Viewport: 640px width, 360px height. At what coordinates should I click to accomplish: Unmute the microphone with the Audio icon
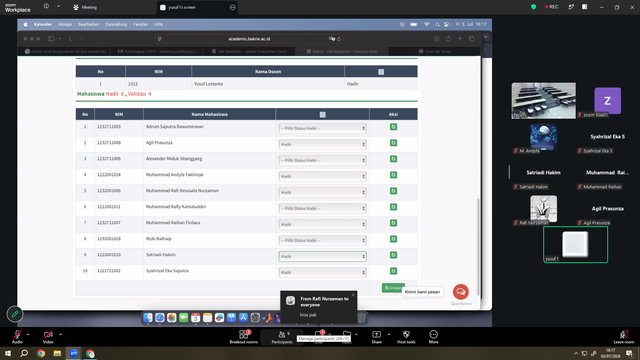tap(17, 335)
